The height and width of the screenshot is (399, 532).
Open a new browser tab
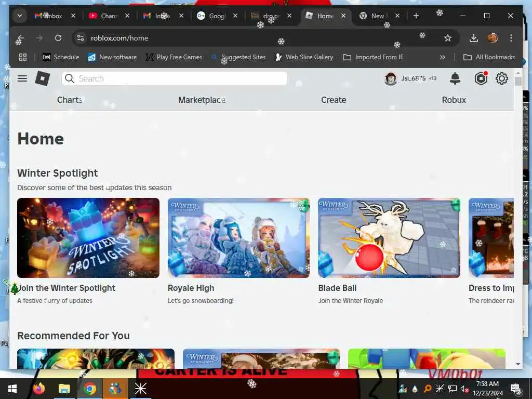[416, 16]
